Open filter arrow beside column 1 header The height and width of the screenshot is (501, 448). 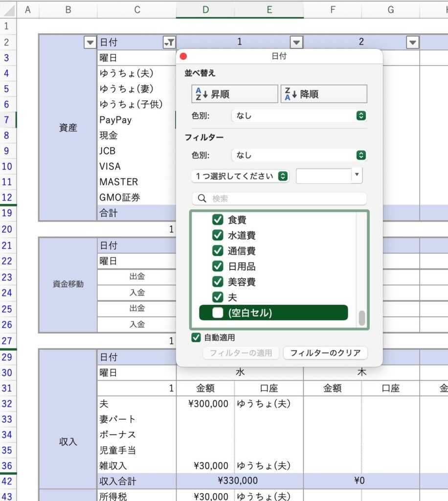[296, 43]
